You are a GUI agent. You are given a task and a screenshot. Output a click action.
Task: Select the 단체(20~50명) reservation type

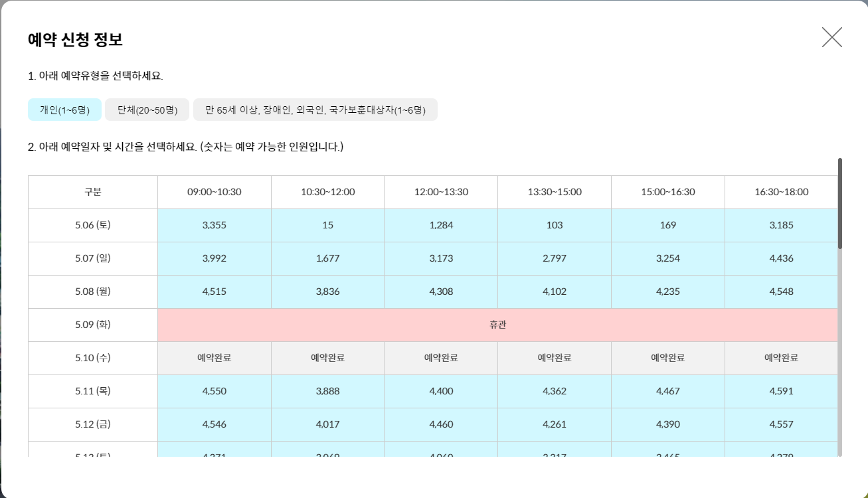[x=147, y=109]
